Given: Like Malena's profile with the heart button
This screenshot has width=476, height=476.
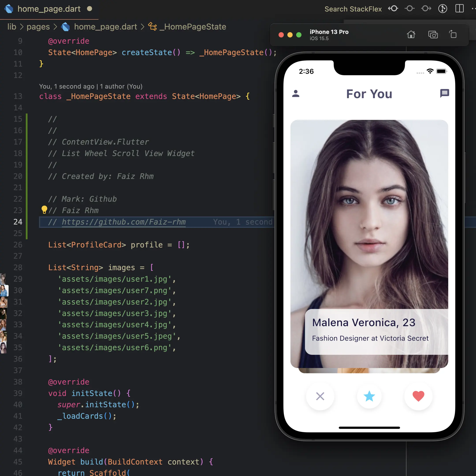Looking at the screenshot, I should tap(418, 396).
